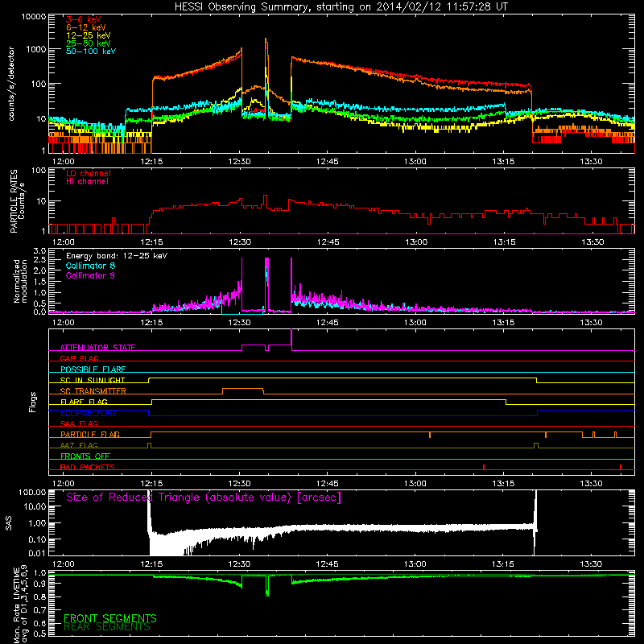Image resolution: width=644 pixels, height=644 pixels.
Task: Click the 0.9 tick on the livetime axis
Action: [x=39, y=583]
